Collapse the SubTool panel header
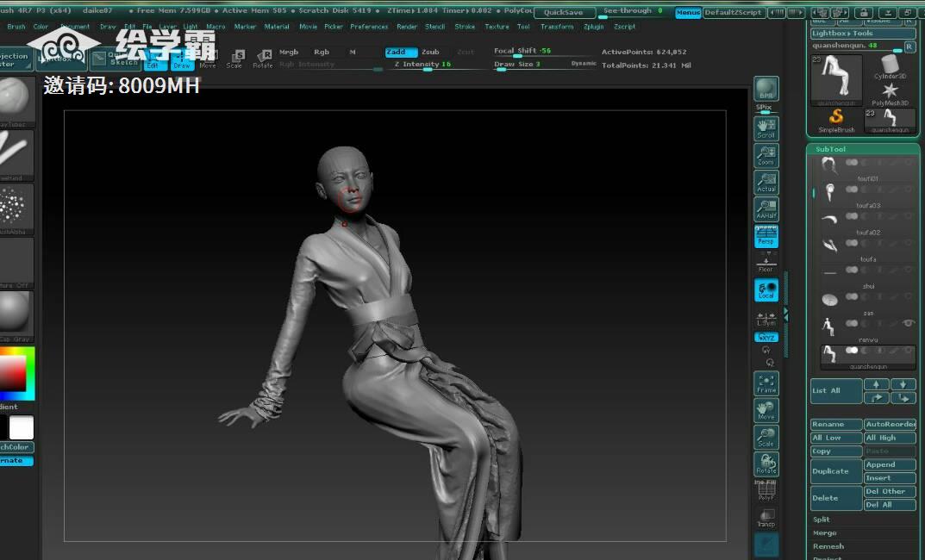925x560 pixels. click(x=831, y=149)
